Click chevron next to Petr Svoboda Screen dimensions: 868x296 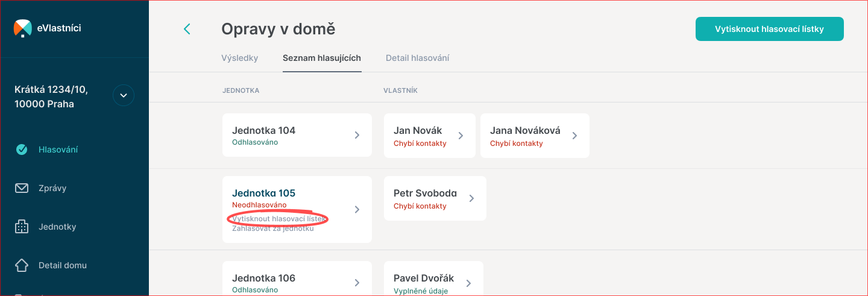point(471,198)
